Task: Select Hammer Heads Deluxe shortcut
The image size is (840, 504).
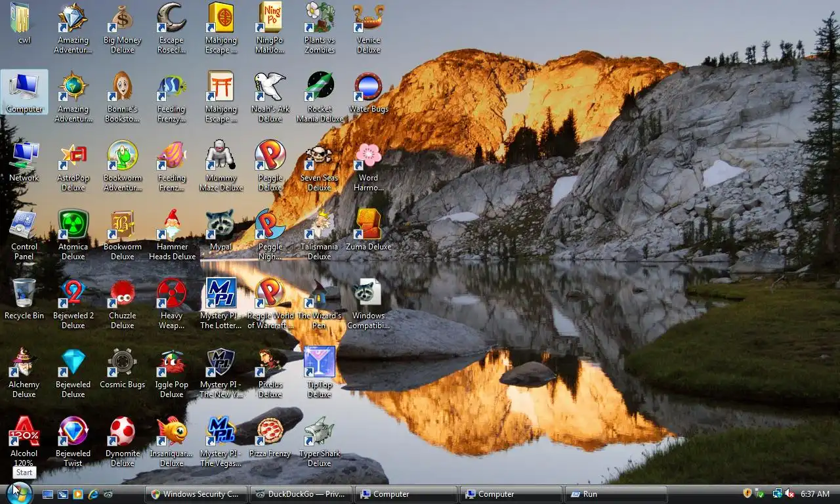Action: click(x=172, y=235)
